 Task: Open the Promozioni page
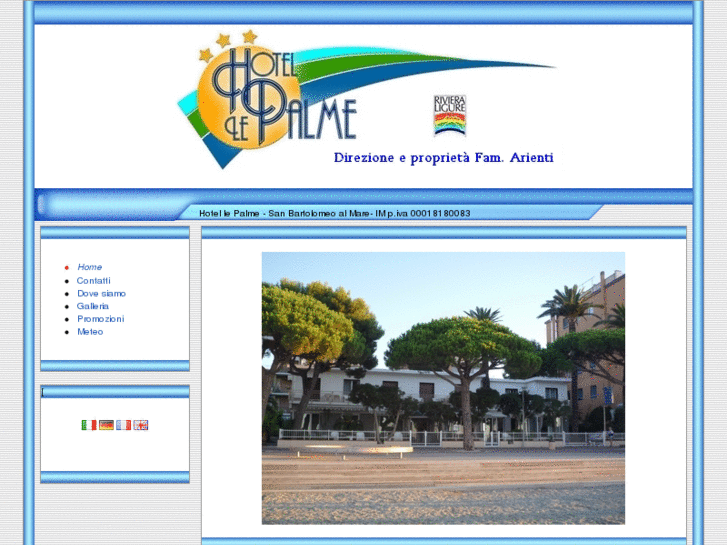click(101, 319)
